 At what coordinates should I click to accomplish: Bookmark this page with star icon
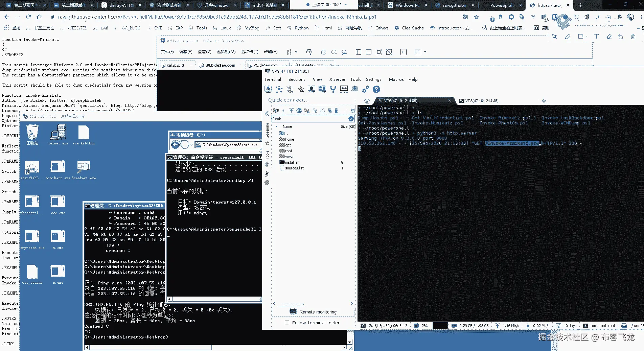click(x=476, y=17)
